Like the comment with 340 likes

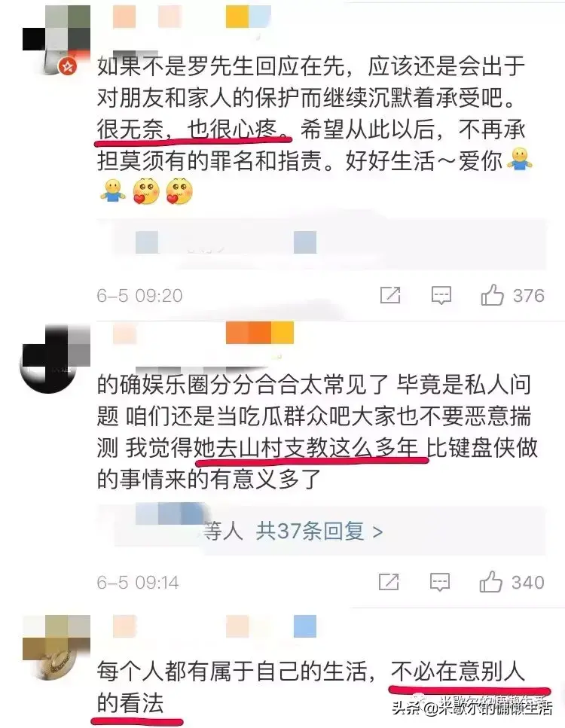490,582
